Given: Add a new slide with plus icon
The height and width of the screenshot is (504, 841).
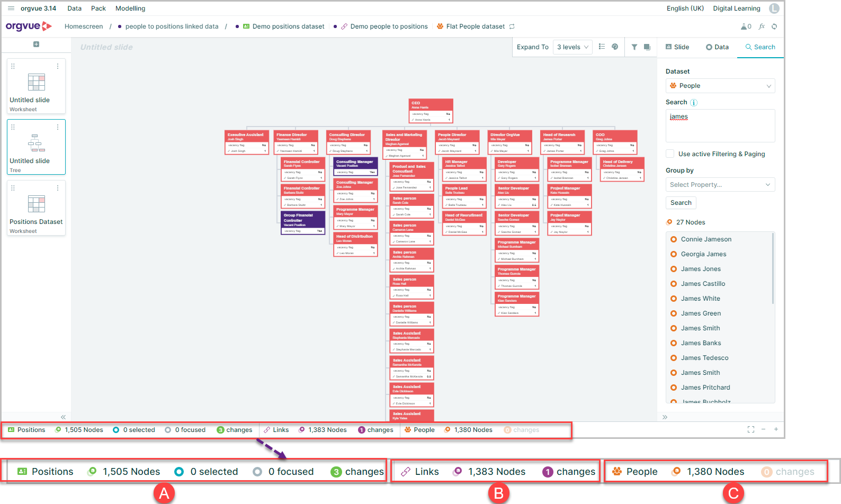Looking at the screenshot, I should point(36,44).
